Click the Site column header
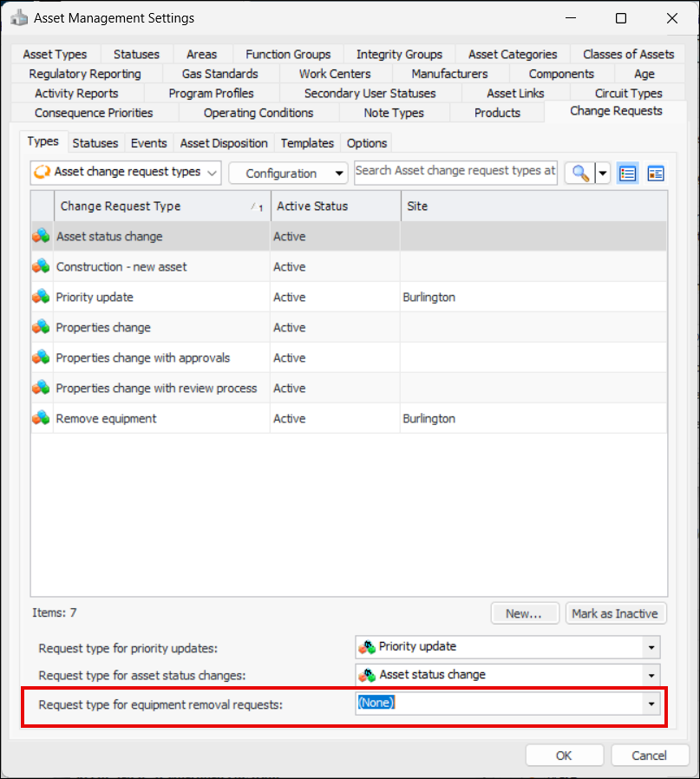 534,206
